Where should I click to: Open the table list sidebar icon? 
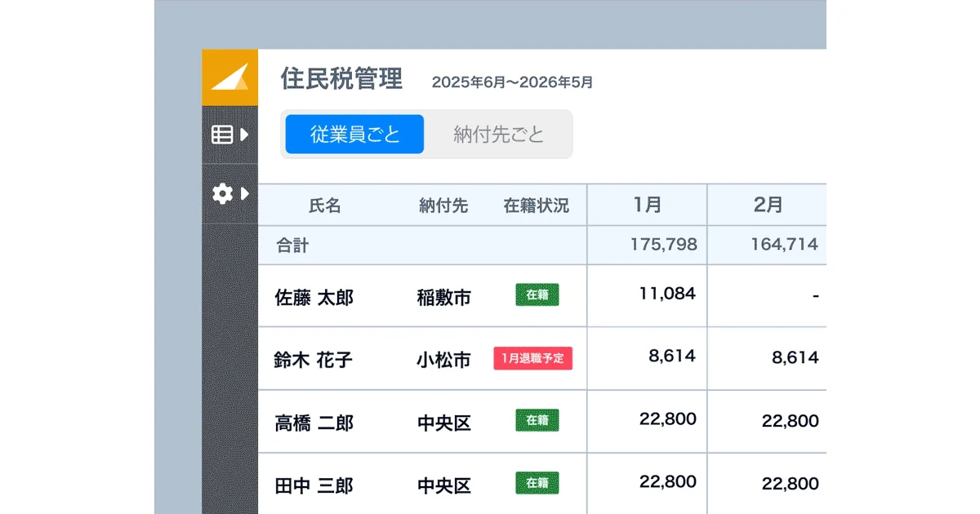coord(221,135)
